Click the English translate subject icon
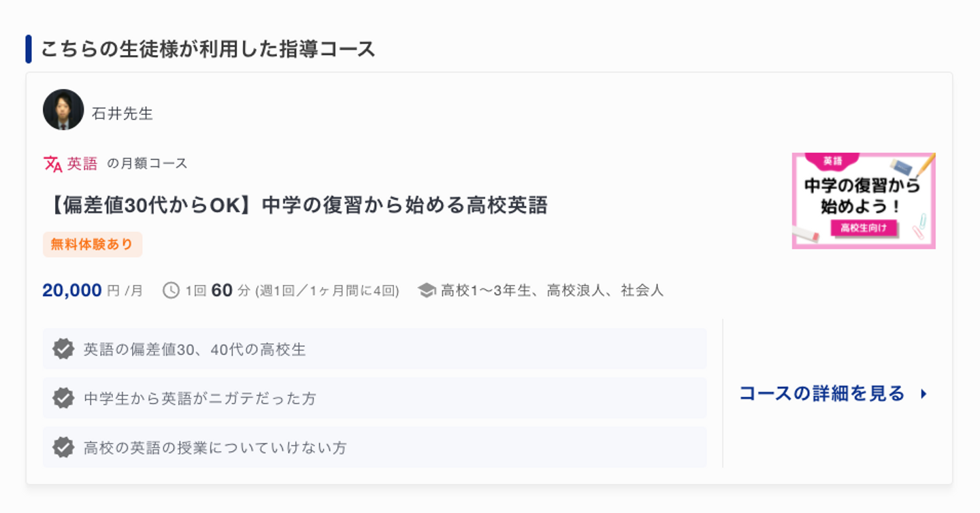The width and height of the screenshot is (980, 513). [x=53, y=163]
